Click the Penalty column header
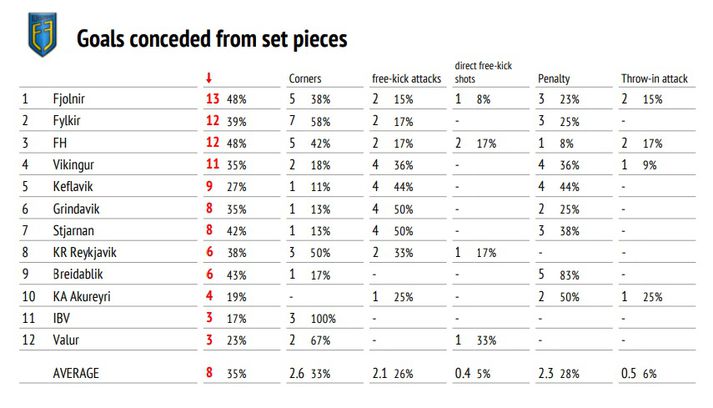 554,78
